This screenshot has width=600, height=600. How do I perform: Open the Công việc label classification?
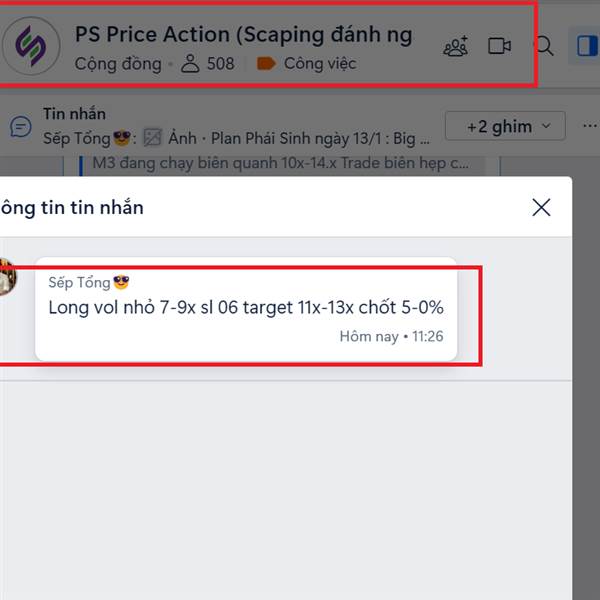(320, 64)
